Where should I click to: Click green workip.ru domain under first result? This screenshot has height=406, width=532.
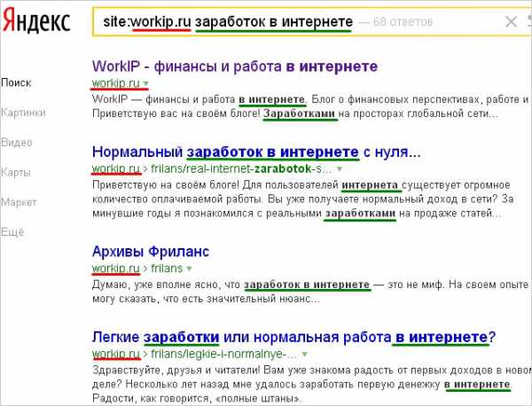click(x=114, y=83)
